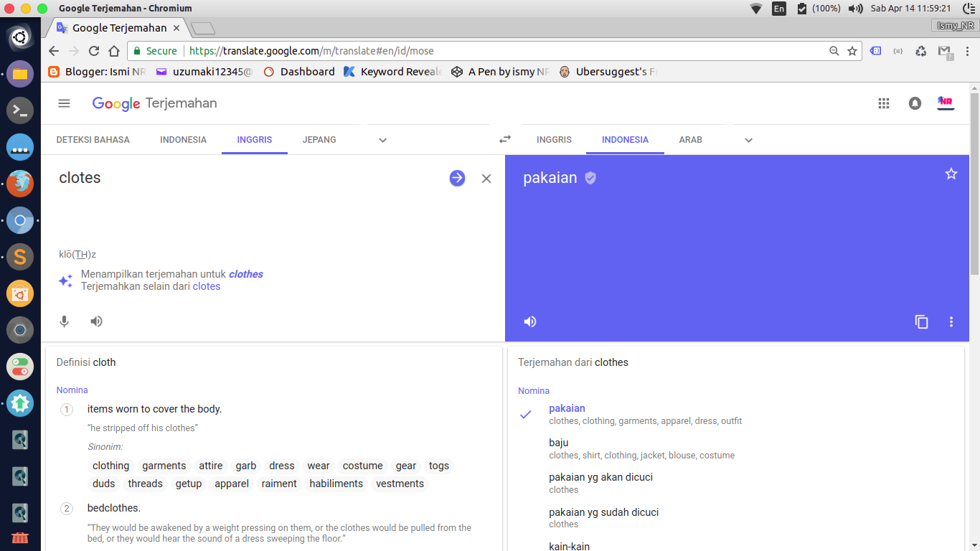The image size is (980, 551).
Task: Open Chromium's three-dot menu
Action: 967,51
